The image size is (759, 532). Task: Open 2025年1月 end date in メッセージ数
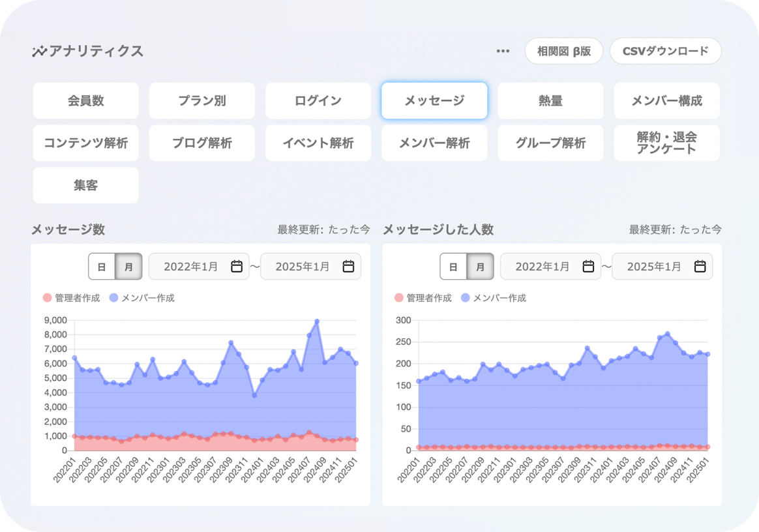pos(303,267)
